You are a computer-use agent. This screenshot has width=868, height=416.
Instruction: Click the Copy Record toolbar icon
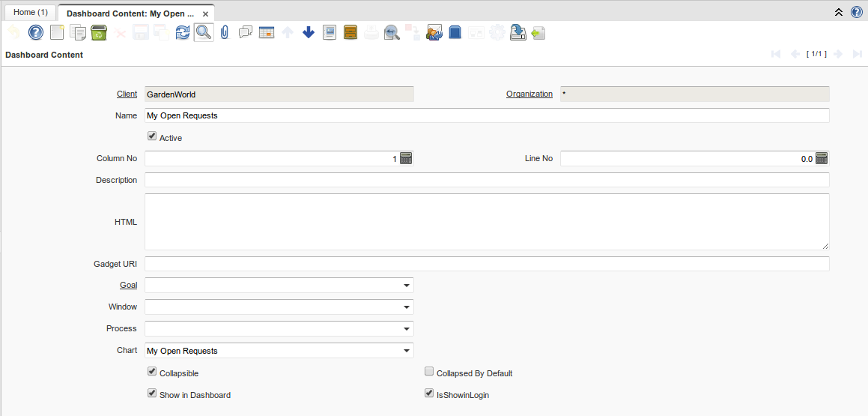[78, 33]
